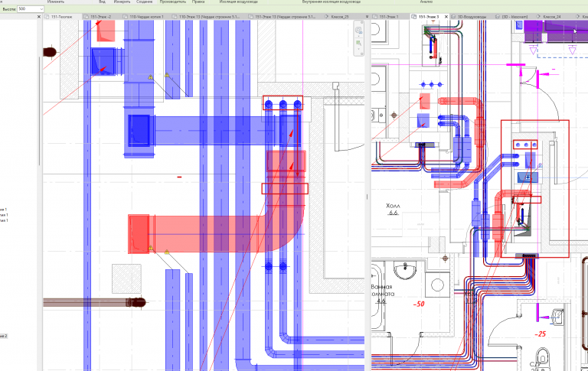This screenshot has height=371, width=588.
Task: Expand the steering wheel options arrow
Action: coord(358,36)
